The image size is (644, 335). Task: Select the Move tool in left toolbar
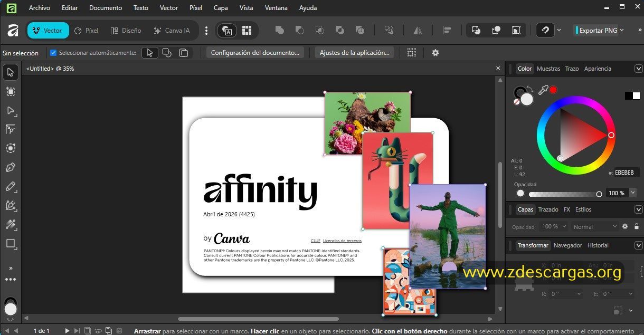coord(11,72)
